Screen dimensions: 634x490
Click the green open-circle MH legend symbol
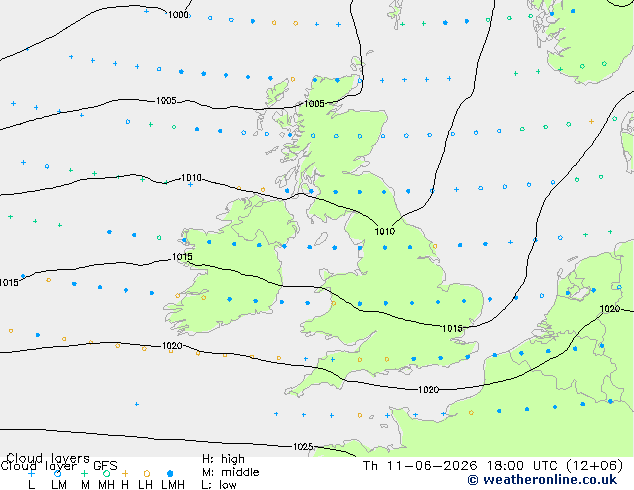point(106,473)
